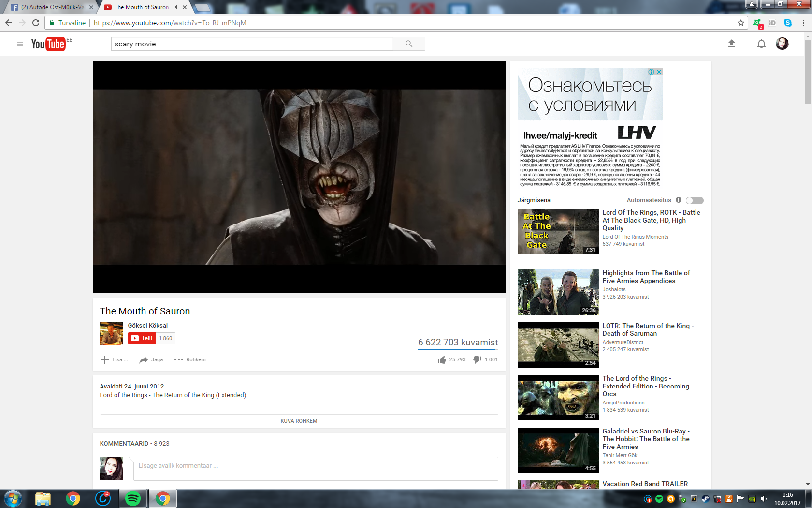Click the Lisa add-to plus icon
Image resolution: width=812 pixels, height=508 pixels.
tap(104, 359)
